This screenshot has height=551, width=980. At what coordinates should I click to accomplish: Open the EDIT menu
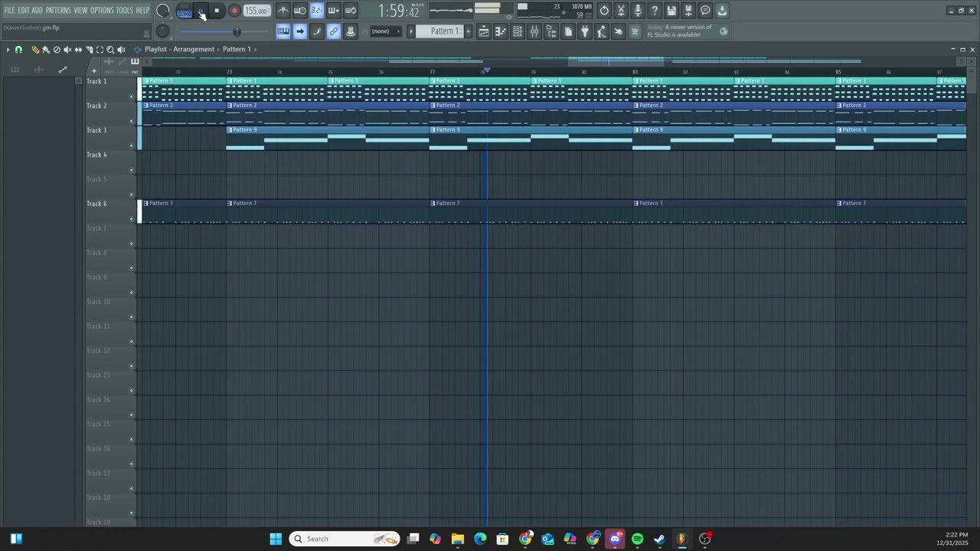tap(24, 10)
